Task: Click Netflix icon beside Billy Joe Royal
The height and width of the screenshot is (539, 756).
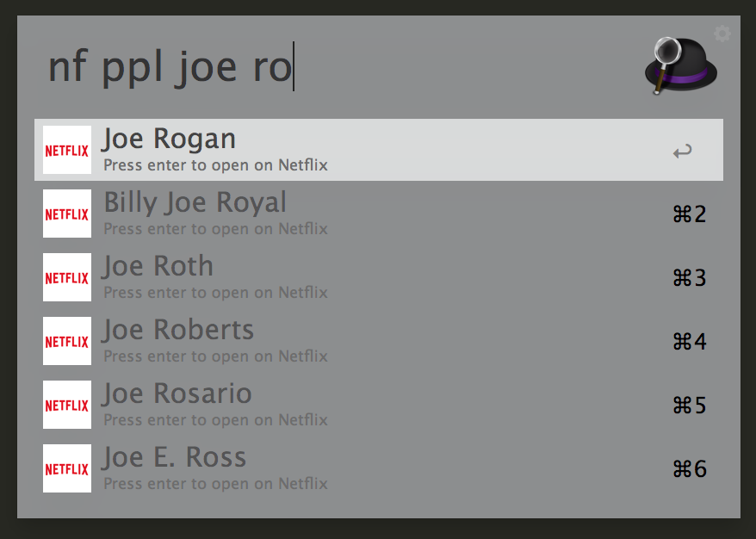Action: [67, 214]
